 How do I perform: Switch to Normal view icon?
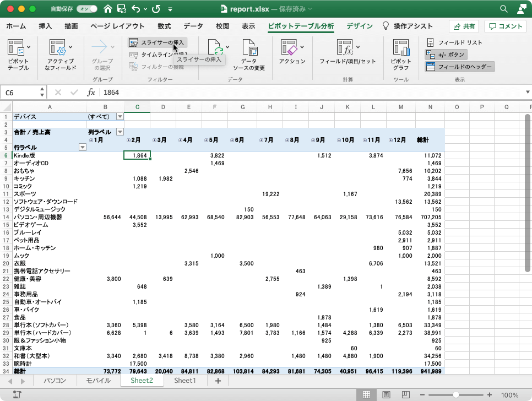click(x=366, y=395)
